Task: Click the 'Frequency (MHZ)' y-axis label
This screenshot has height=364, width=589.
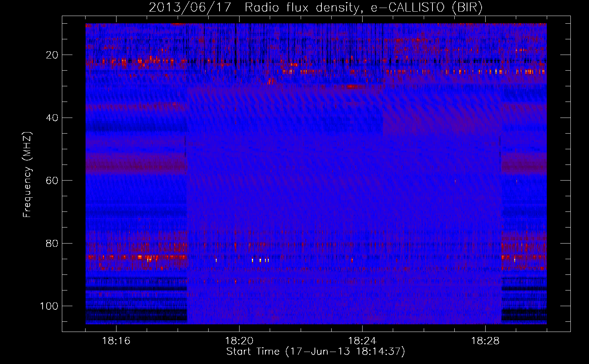Action: click(27, 175)
